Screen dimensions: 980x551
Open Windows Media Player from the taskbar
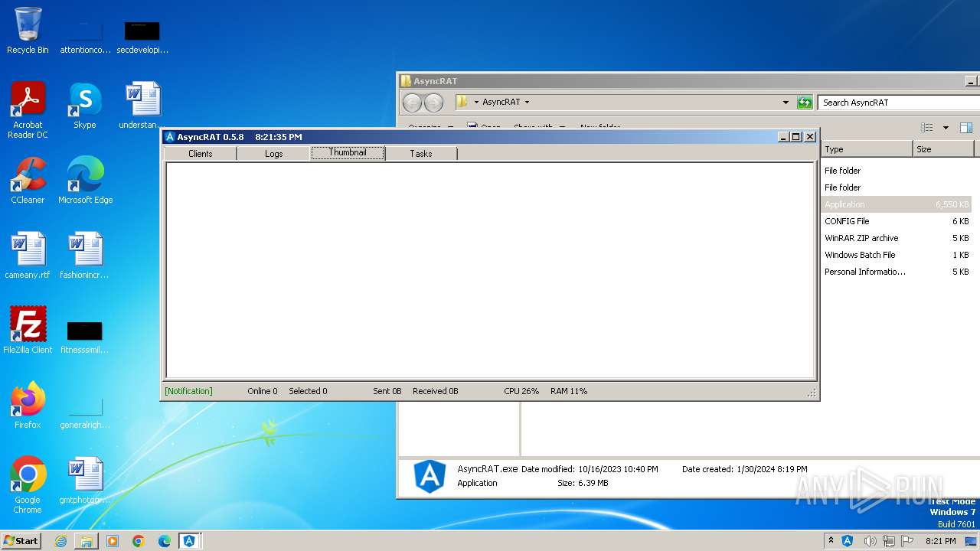coord(113,541)
